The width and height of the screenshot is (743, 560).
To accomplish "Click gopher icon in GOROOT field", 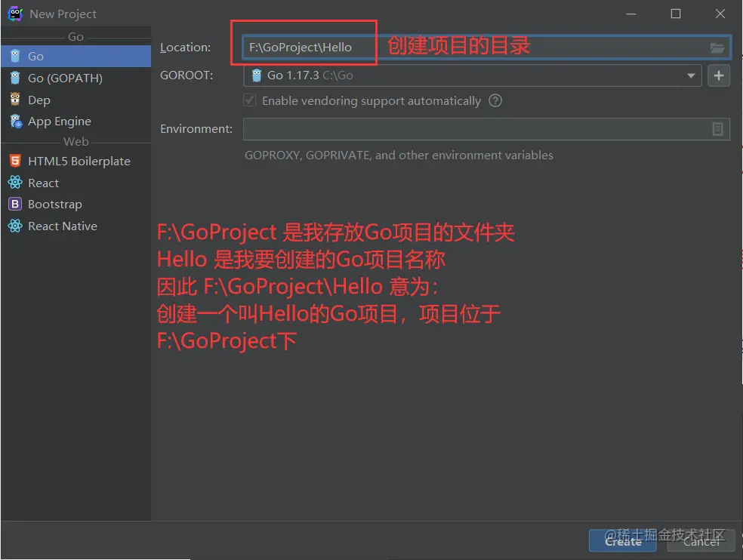I will [257, 75].
